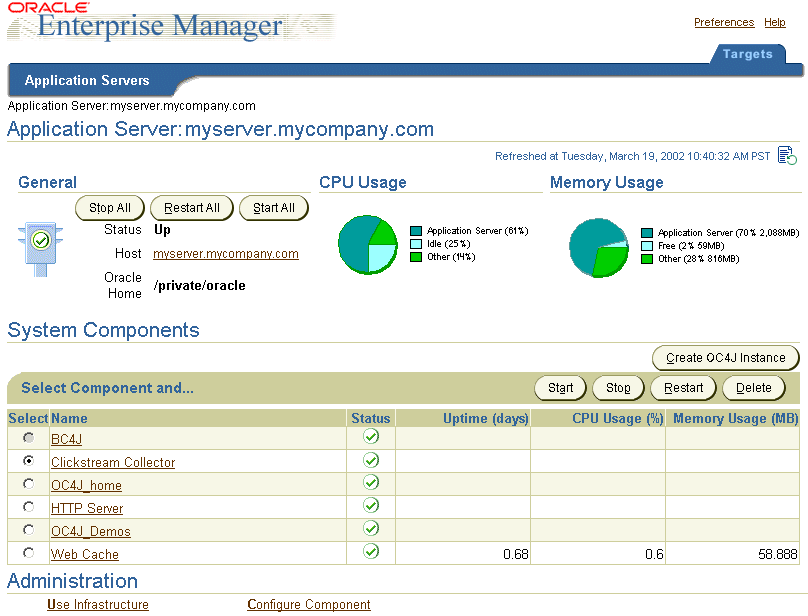Viewport: 808px width, 616px height.
Task: Click the refresh page icon
Action: pos(787,155)
